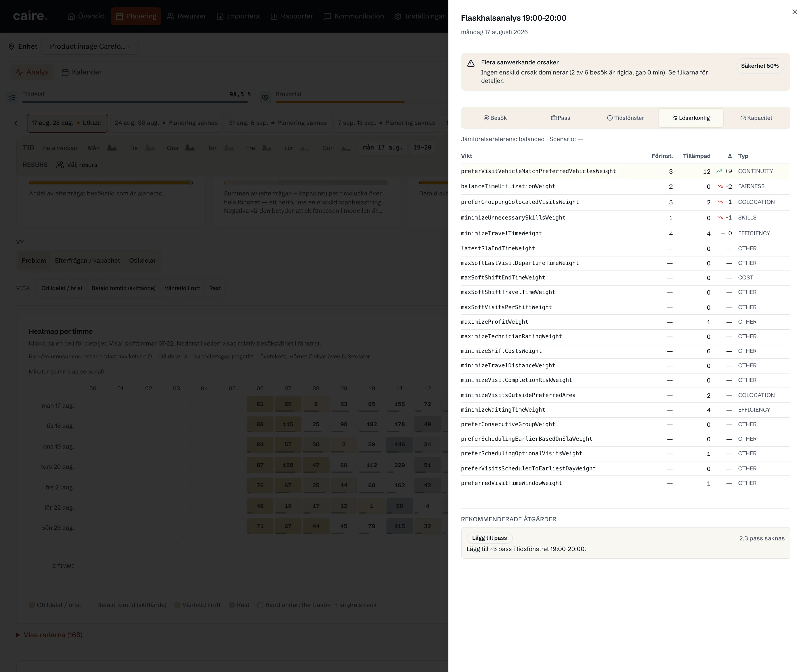Select the Problem view option

click(x=34, y=260)
